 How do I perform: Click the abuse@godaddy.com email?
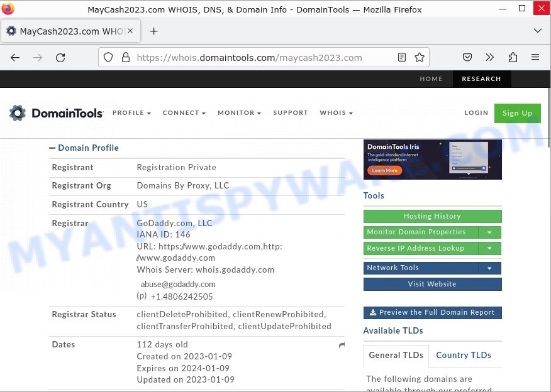click(178, 284)
